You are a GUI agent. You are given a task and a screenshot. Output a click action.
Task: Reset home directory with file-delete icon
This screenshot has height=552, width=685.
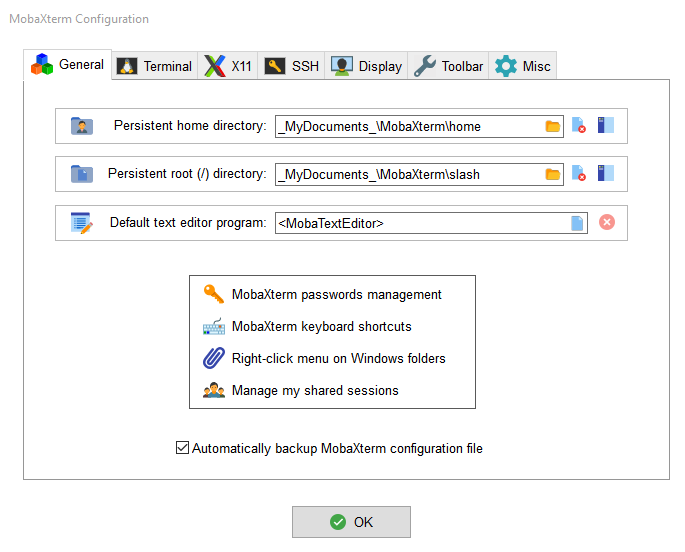pos(579,126)
